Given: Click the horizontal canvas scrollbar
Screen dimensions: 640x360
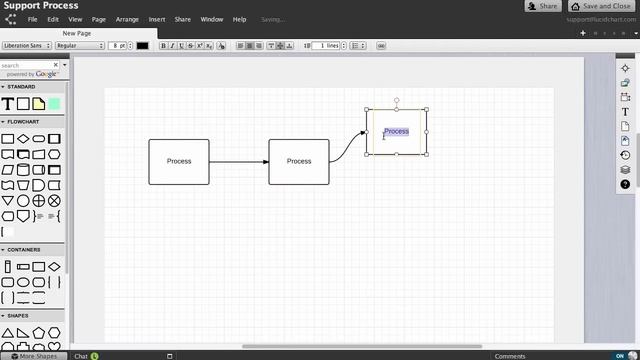Looking at the screenshot, I should point(362,347).
